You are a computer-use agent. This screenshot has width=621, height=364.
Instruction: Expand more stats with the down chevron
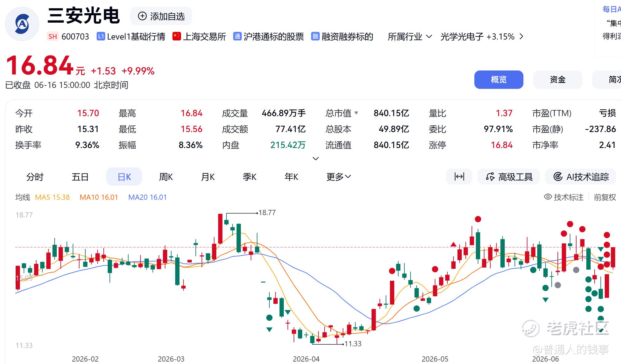[315, 158]
